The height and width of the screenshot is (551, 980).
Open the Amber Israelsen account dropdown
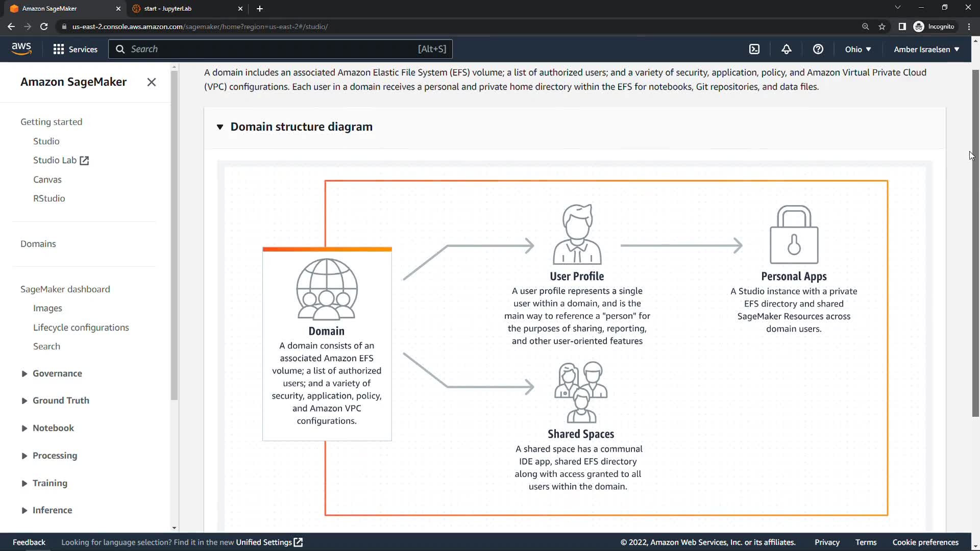pos(926,49)
